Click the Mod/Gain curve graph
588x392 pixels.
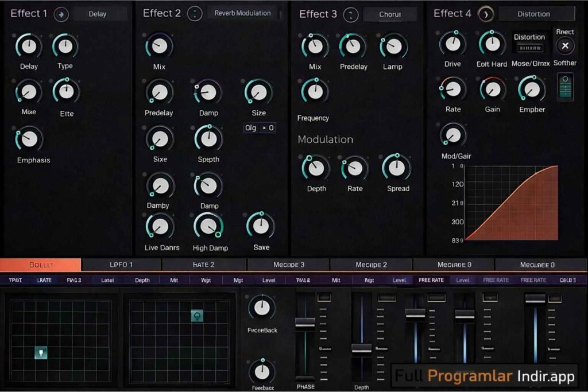tap(511, 201)
